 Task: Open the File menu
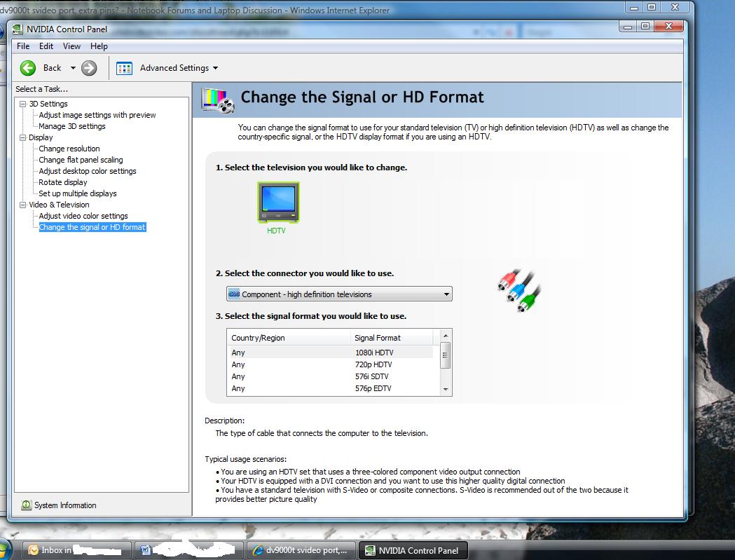tap(23, 46)
